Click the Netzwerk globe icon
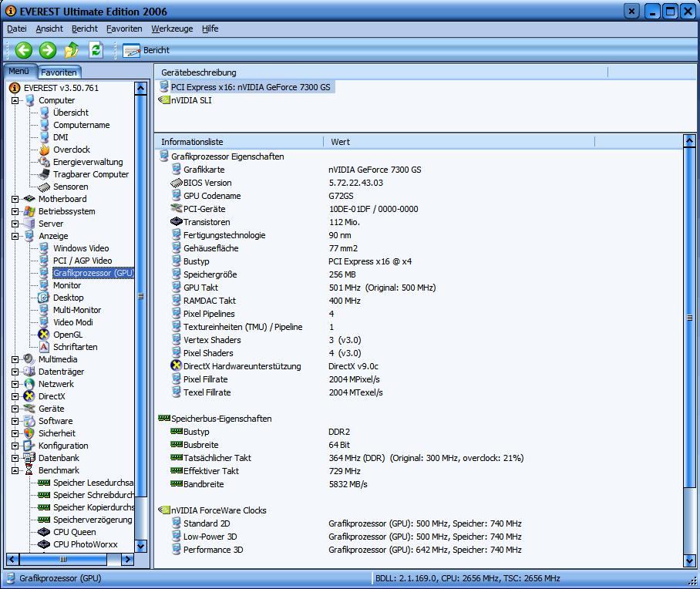This screenshot has width=700, height=589. 29,384
